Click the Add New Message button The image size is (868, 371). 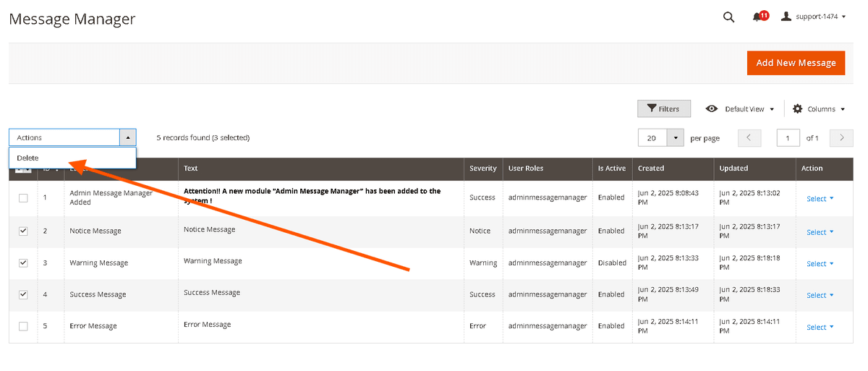[796, 63]
